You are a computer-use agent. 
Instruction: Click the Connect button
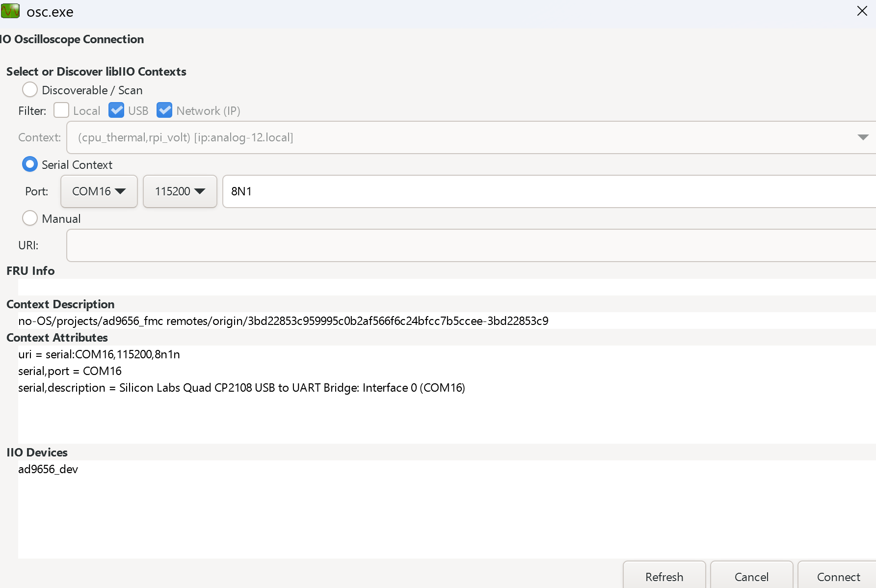tap(838, 576)
